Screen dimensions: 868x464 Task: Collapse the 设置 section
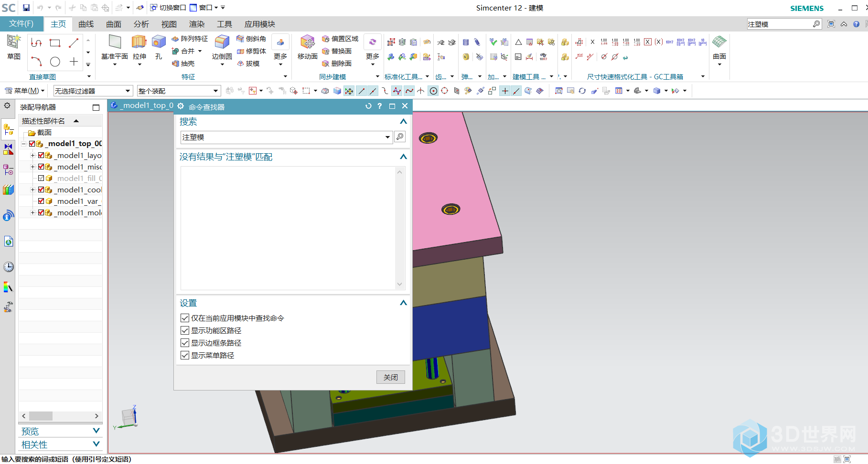[x=403, y=303]
